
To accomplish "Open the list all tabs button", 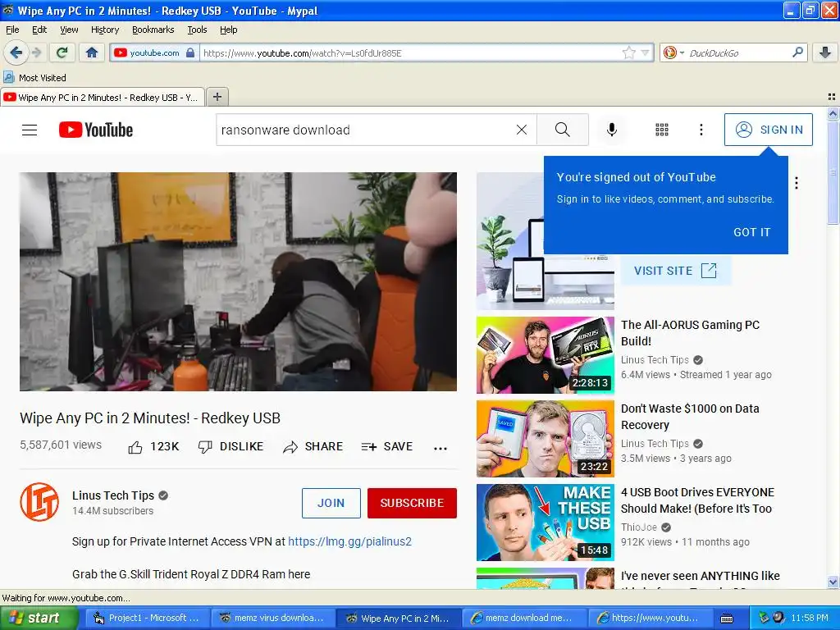I will click(x=832, y=97).
